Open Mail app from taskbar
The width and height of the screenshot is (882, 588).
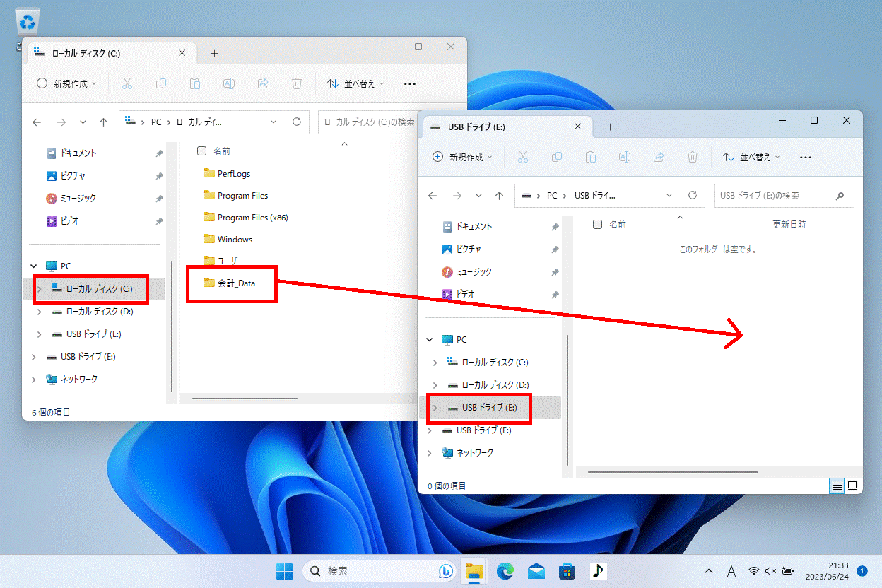[x=536, y=570]
